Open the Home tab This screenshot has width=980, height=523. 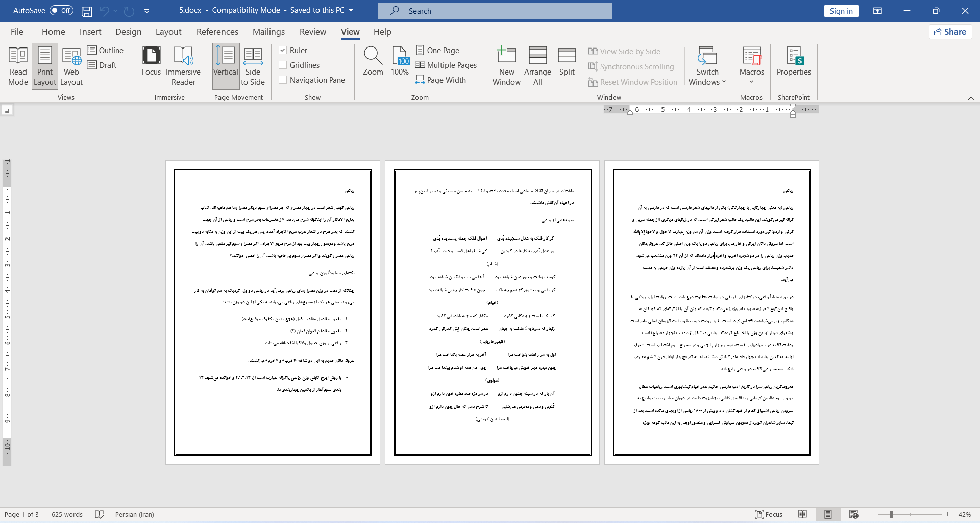(x=54, y=32)
